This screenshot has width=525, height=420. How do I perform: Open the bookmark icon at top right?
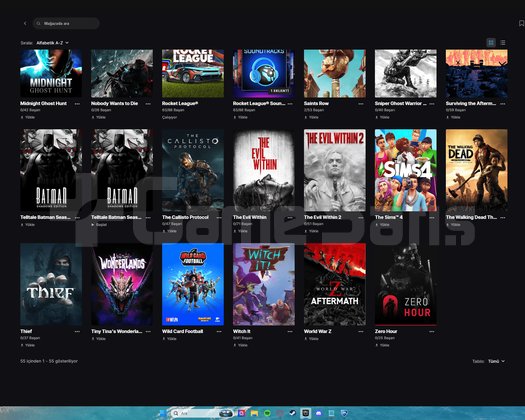point(521,23)
